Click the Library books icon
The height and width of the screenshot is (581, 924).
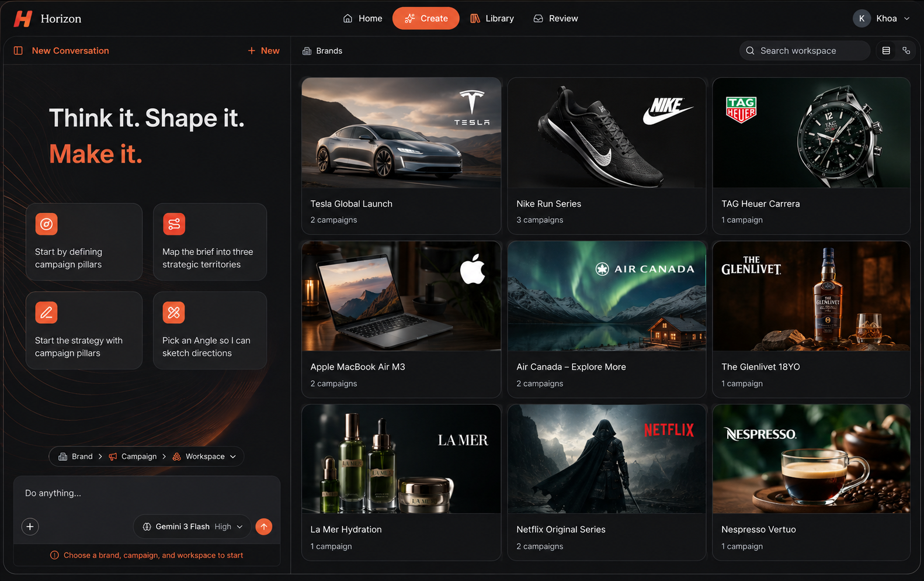(x=475, y=19)
